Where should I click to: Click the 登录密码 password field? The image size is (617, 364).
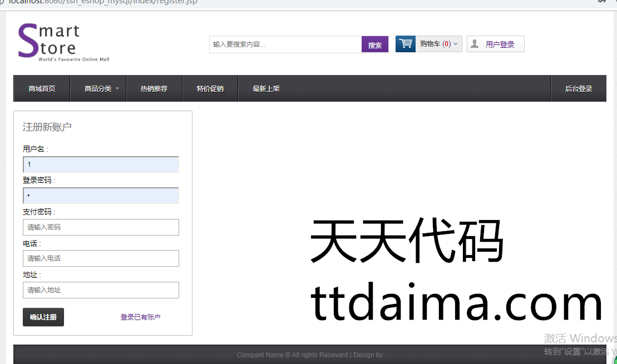coord(101,196)
